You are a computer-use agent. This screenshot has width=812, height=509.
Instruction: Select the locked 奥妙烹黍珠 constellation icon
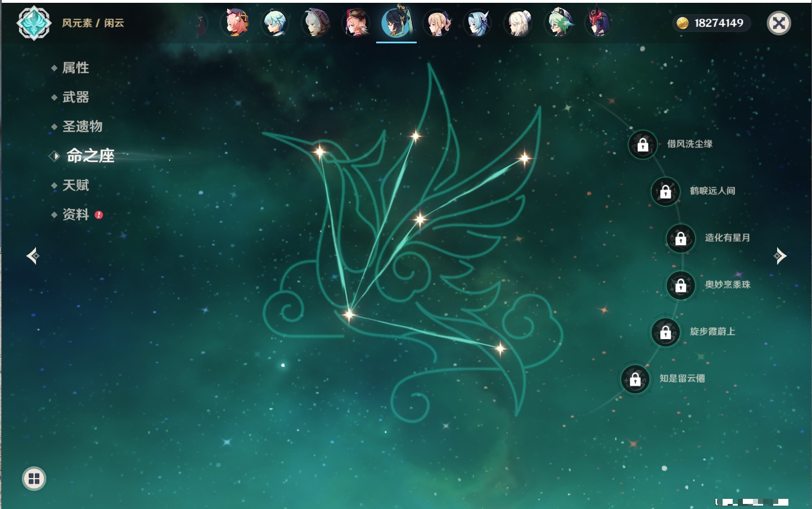point(681,285)
